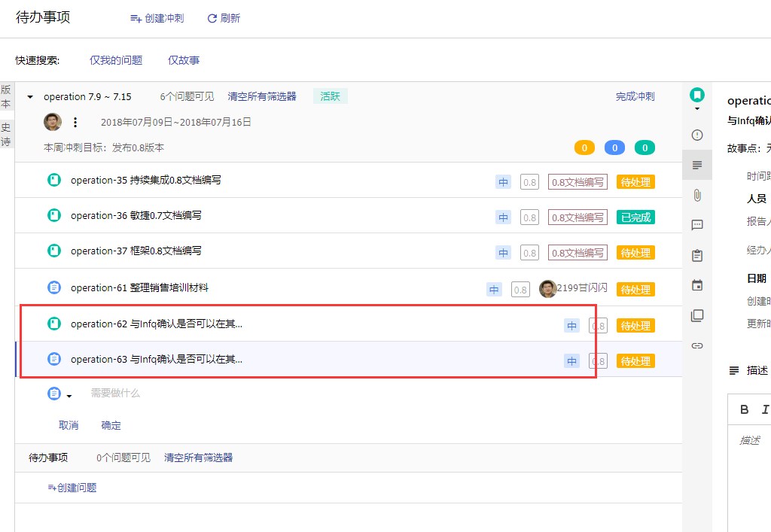Click the 0.8文档编写 epic tag on operation-35
Viewport: 771px width, 532px height.
[577, 182]
